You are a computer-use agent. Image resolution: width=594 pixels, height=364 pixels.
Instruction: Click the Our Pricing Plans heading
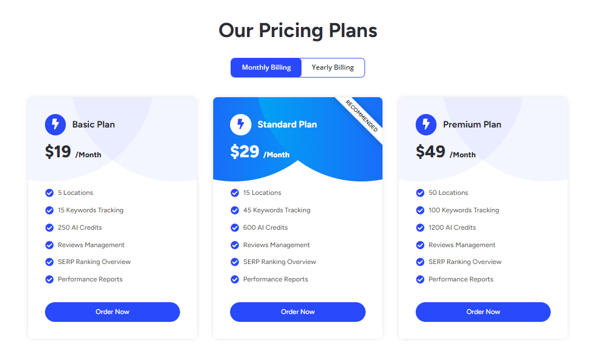(x=298, y=30)
